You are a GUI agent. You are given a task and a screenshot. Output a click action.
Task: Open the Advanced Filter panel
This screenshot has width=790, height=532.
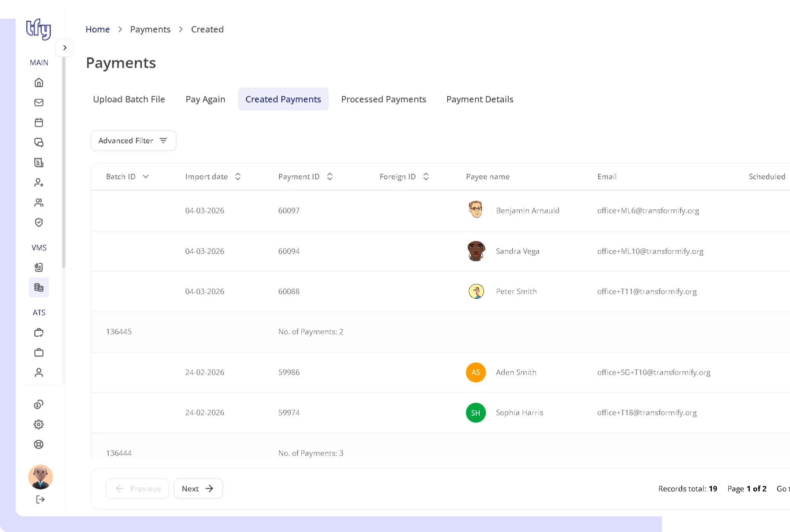133,140
